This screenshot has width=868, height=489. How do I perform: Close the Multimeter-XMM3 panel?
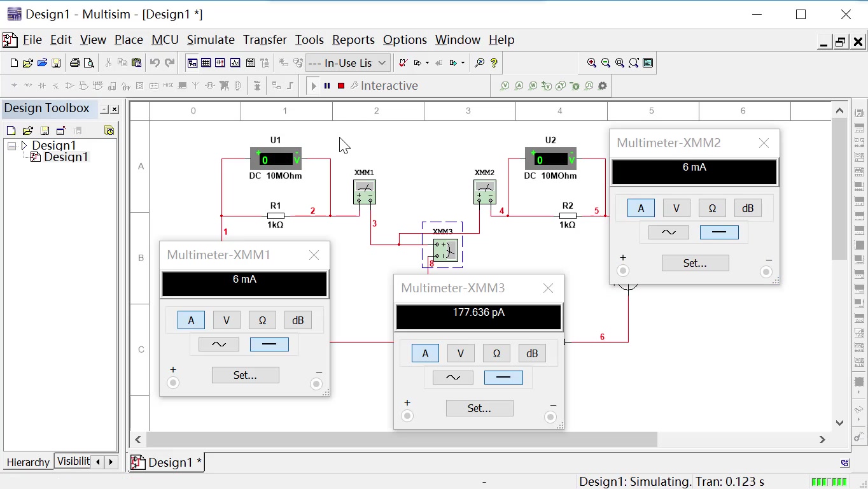point(549,288)
